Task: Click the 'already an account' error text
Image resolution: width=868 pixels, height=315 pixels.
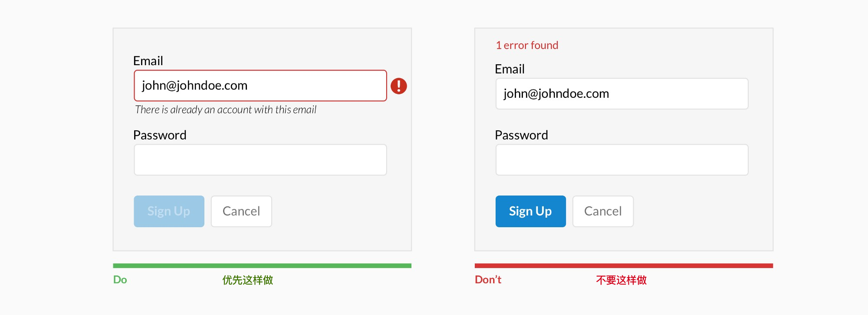Action: tap(226, 109)
